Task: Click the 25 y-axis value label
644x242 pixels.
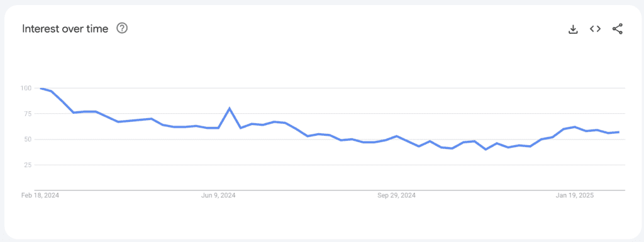Action: [28, 165]
